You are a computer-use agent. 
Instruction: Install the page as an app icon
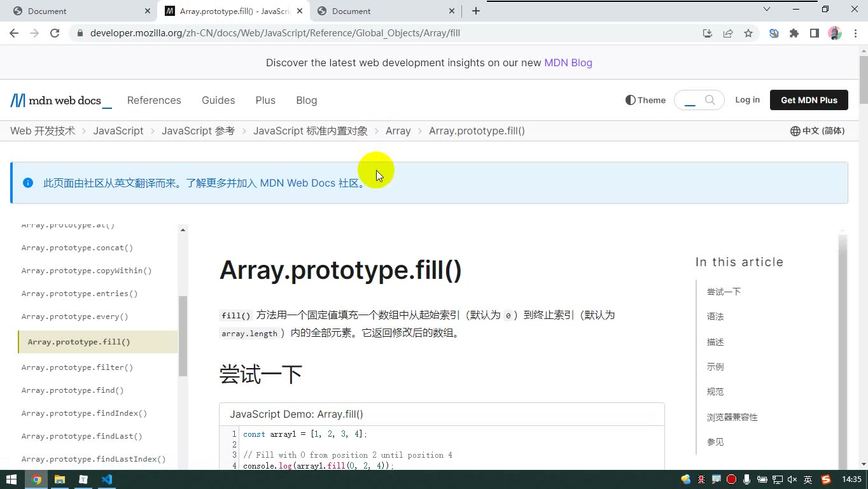(708, 33)
